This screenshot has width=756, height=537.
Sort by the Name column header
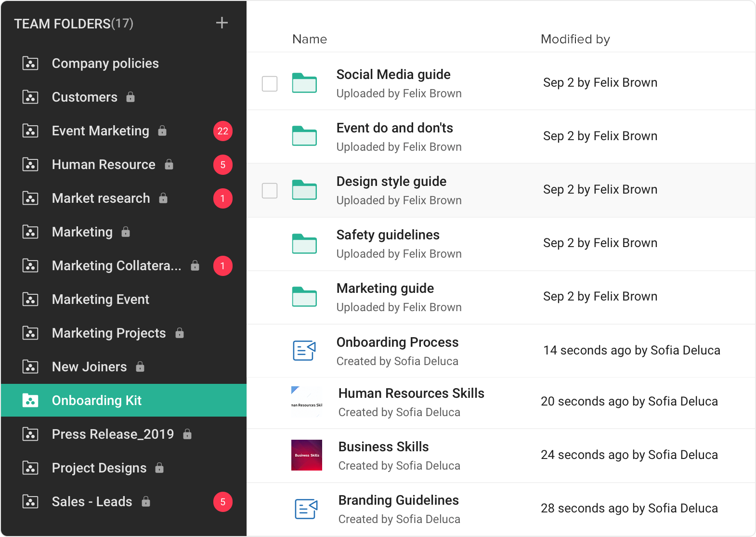310,39
